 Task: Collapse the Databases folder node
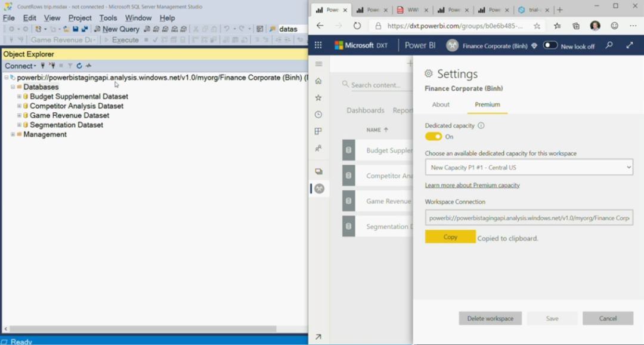(x=13, y=87)
